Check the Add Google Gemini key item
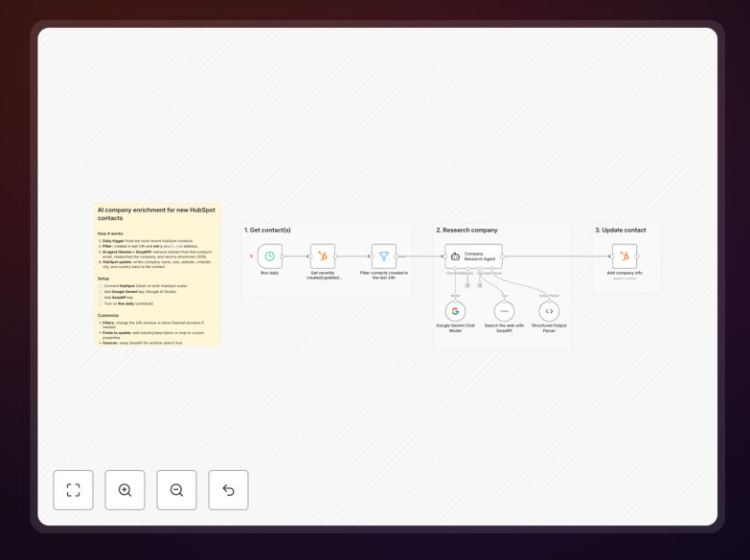The height and width of the screenshot is (560, 750). click(101, 292)
